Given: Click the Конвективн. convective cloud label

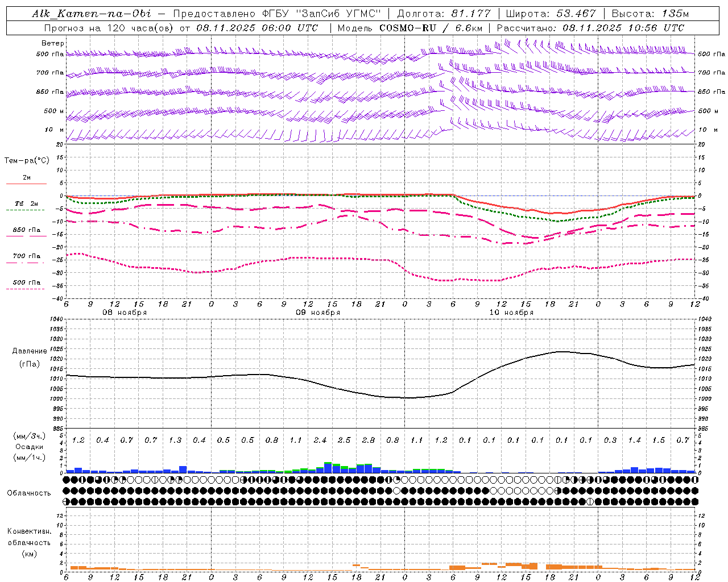Looking at the screenshot, I should tap(29, 531).
